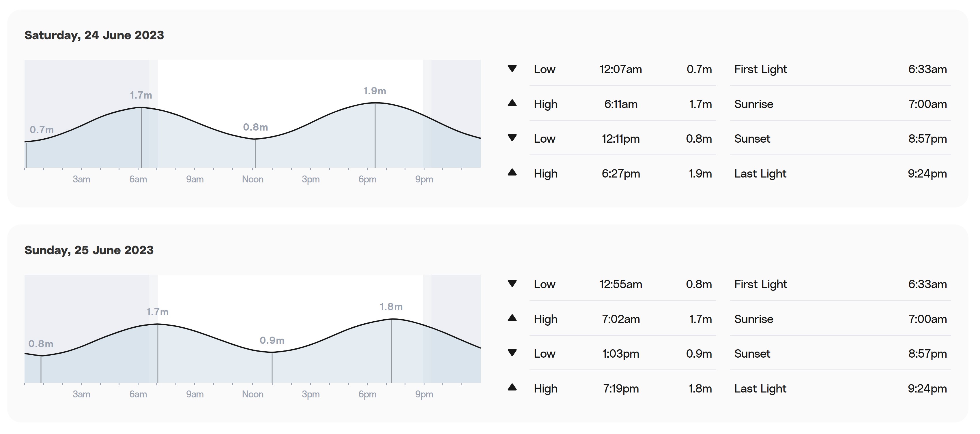The height and width of the screenshot is (434, 980).
Task: Click the 6pm label on Sunday's time axis
Action: pos(367,394)
